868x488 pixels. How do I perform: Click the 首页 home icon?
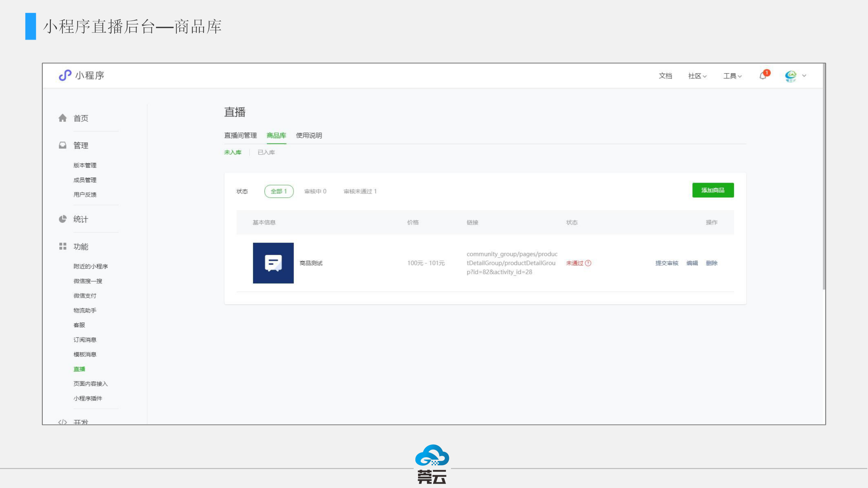[x=62, y=118]
